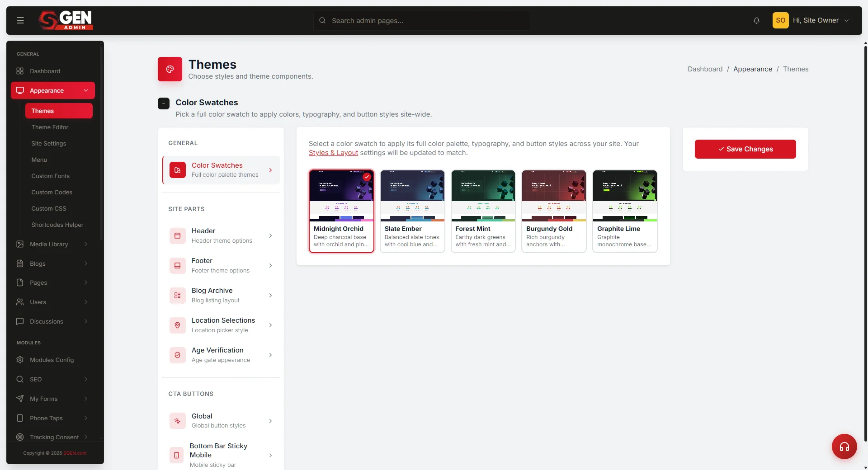868x470 pixels.
Task: Open the Header theme options chevron
Action: click(270, 236)
